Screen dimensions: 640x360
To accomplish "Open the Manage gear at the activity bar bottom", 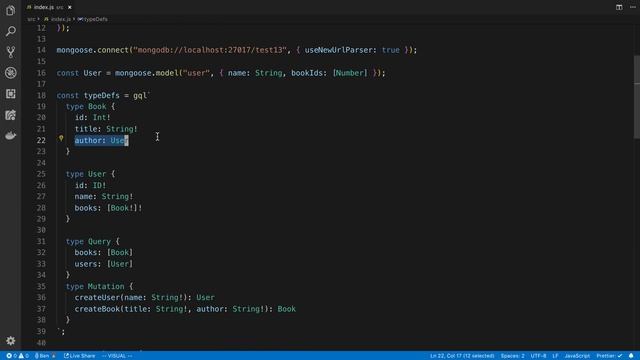I will coord(11,340).
